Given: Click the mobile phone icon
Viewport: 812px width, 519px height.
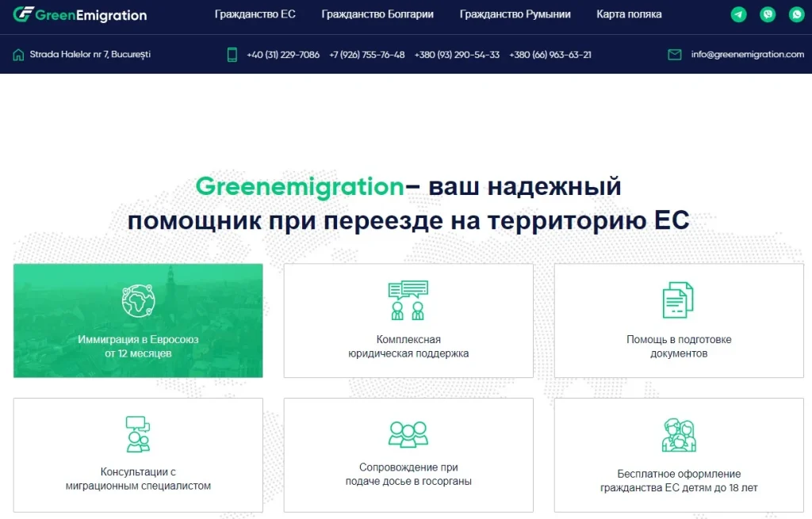Looking at the screenshot, I should tap(232, 55).
